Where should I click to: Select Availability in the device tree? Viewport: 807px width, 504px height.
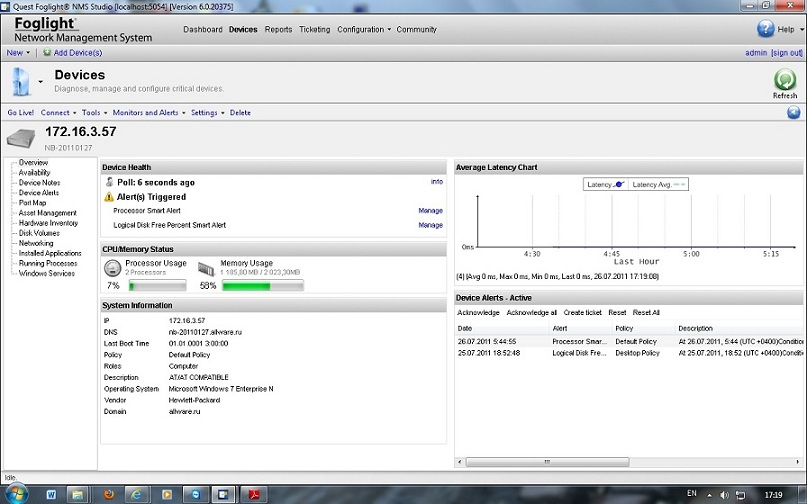[x=34, y=172]
